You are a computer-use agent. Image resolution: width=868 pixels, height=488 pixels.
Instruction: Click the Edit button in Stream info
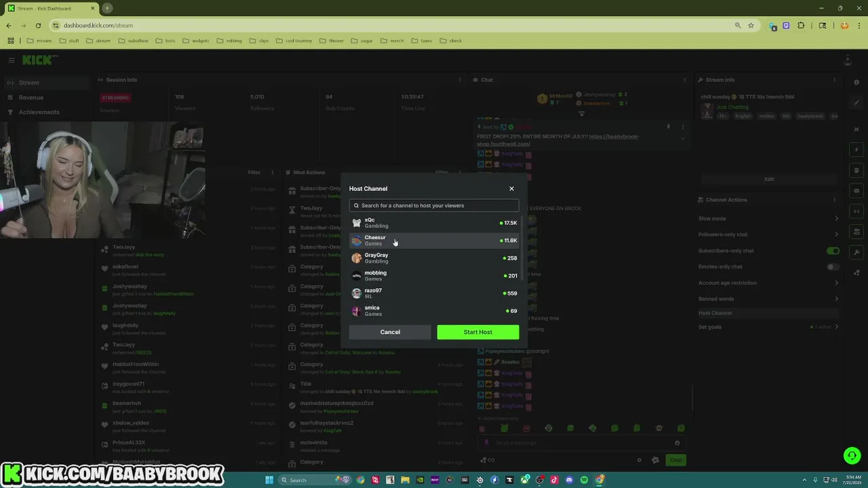tap(768, 179)
